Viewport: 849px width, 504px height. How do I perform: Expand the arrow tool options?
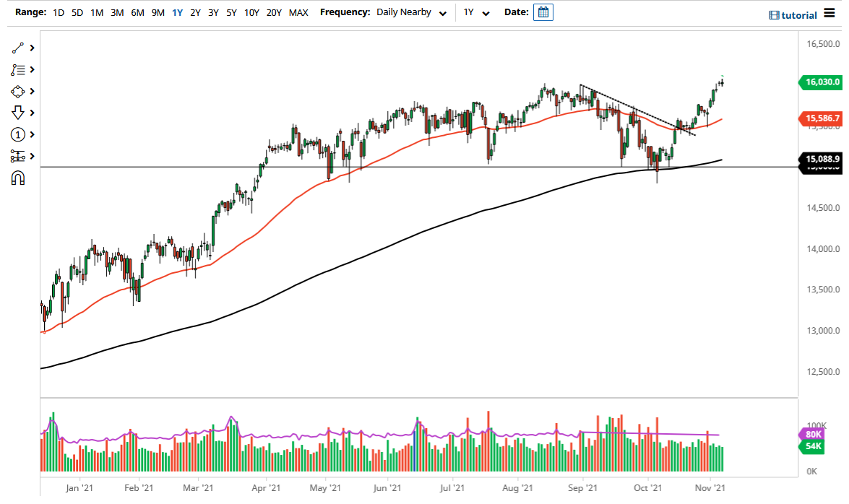click(x=32, y=113)
